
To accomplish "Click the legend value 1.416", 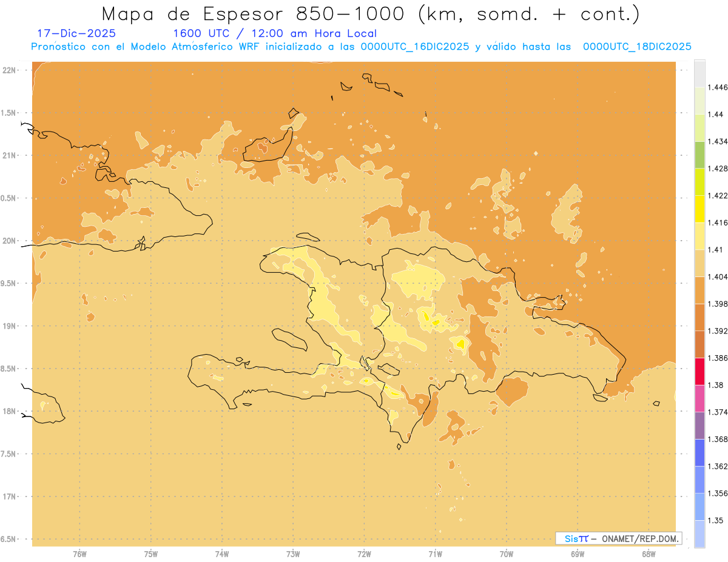I will (718, 222).
